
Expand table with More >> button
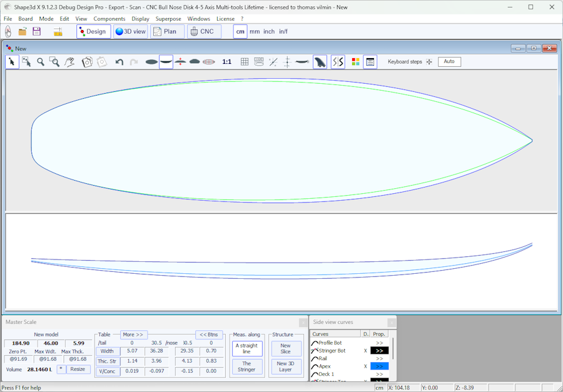click(x=133, y=334)
